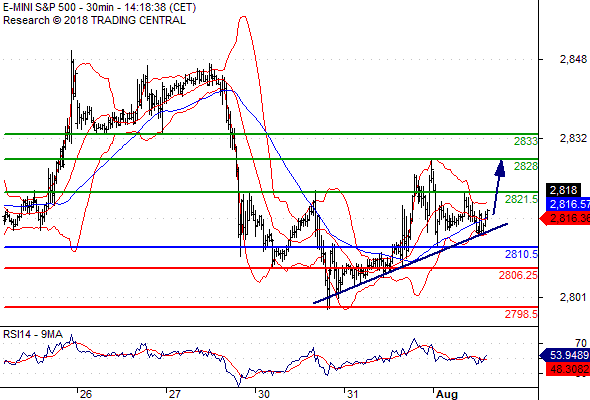Click the 2,848 price axis label
The height and width of the screenshot is (400, 590).
pyautogui.click(x=573, y=59)
